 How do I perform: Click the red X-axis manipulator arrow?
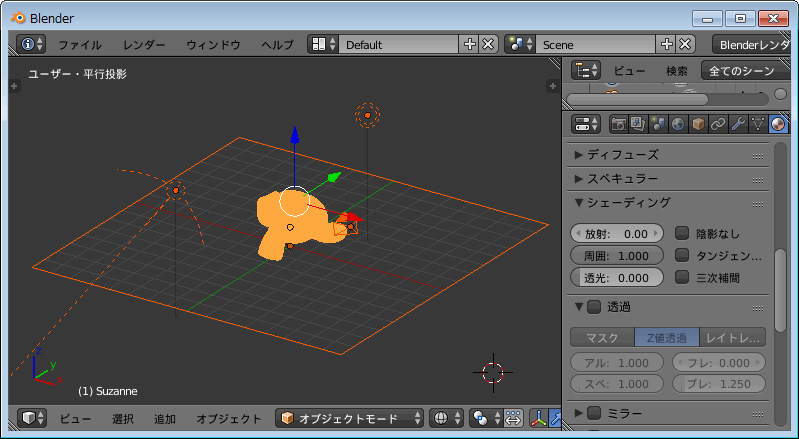[x=354, y=218]
